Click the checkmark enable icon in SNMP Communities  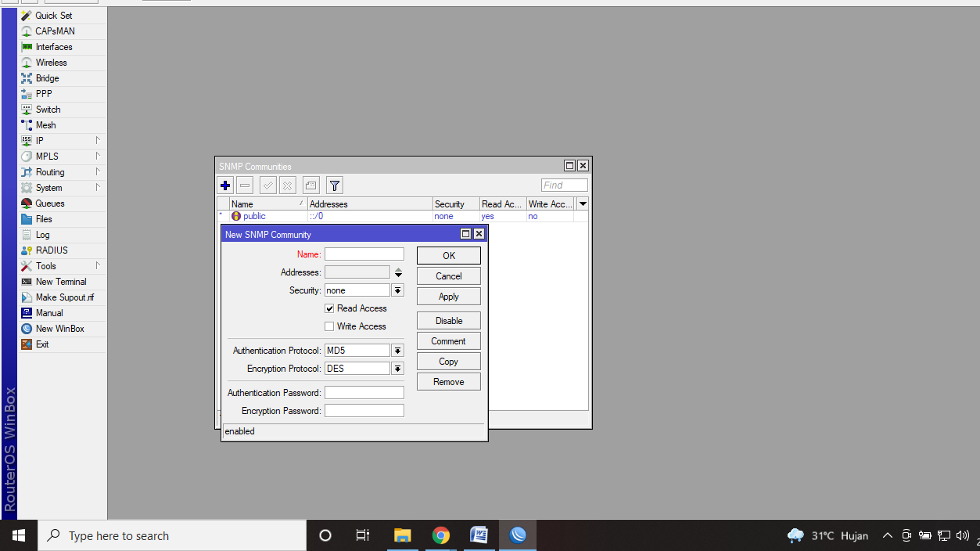tap(268, 185)
